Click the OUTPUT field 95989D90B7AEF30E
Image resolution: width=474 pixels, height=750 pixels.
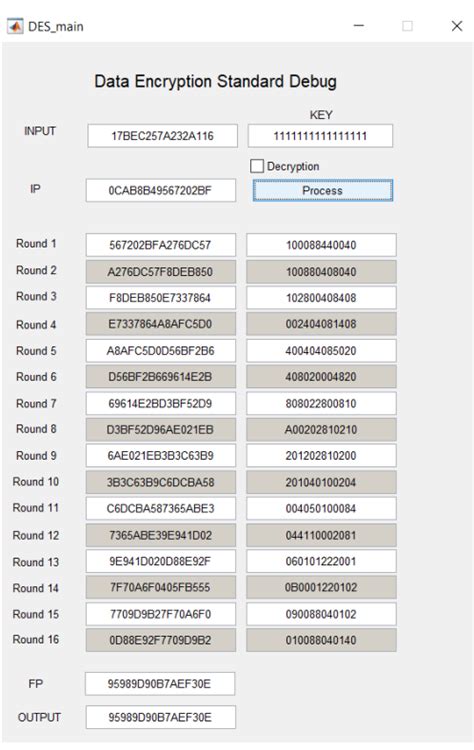pos(161,717)
